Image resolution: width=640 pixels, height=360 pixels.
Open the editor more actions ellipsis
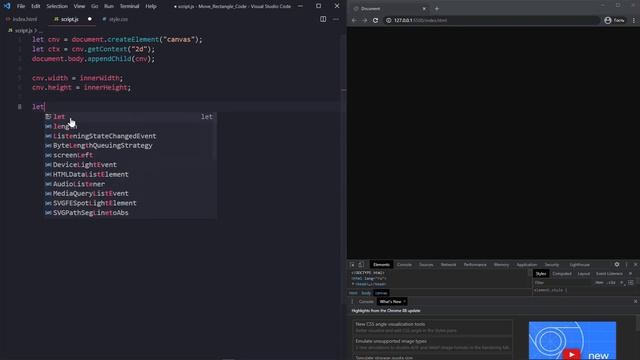pos(336,19)
